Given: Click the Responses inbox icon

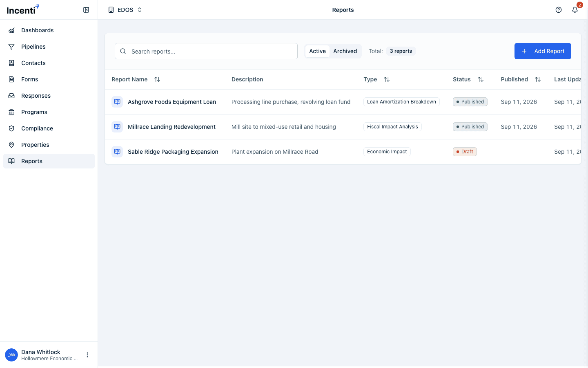Looking at the screenshot, I should tap(11, 96).
